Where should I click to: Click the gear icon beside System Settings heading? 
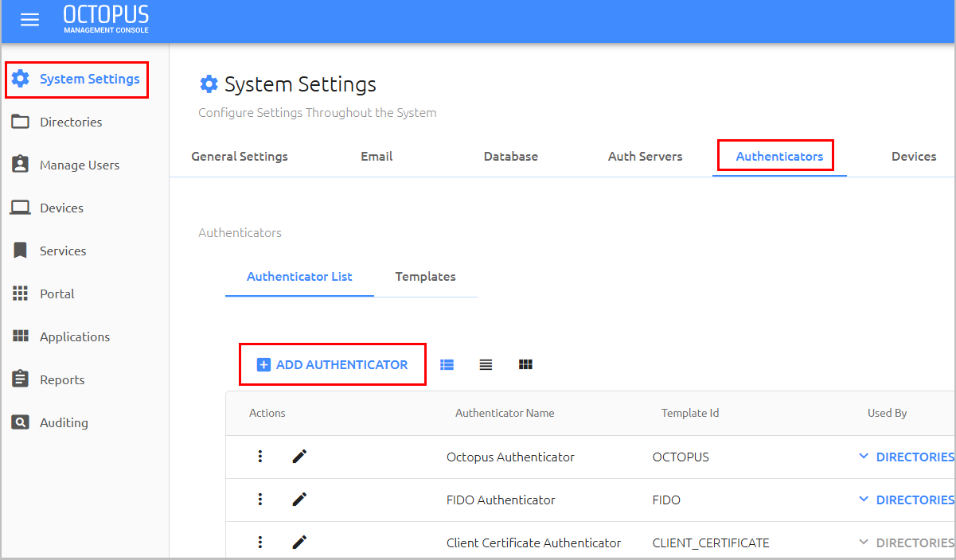coord(209,84)
